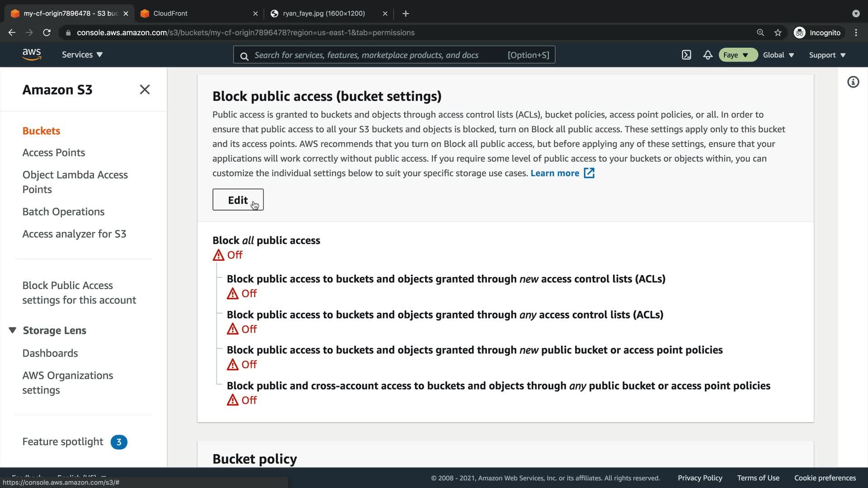The height and width of the screenshot is (488, 868).
Task: Open the Faye account dropdown
Action: [x=737, y=55]
